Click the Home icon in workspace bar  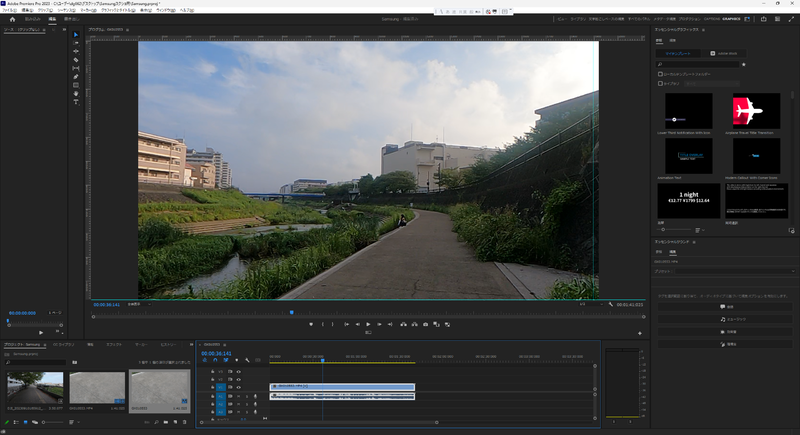click(11, 19)
